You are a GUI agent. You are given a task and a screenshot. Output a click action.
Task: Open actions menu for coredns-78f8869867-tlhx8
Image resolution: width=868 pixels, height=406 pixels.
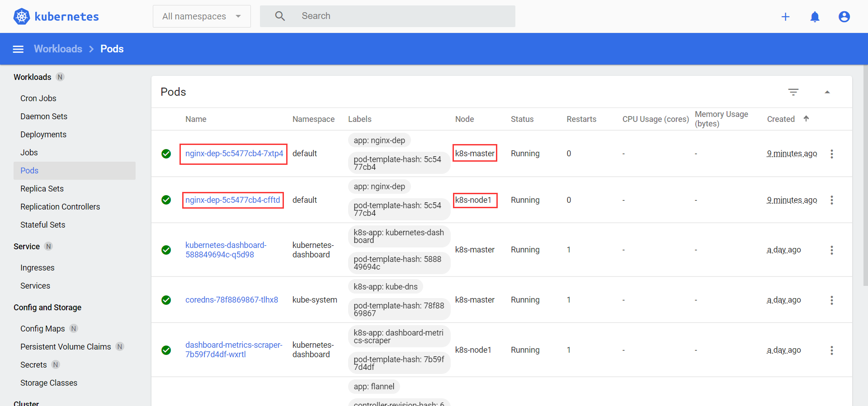pos(831,300)
